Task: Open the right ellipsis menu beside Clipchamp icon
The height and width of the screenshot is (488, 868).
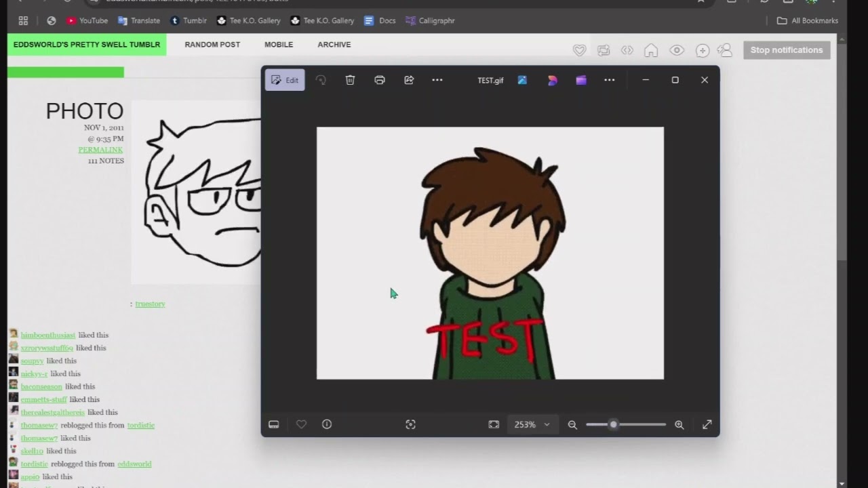Action: (x=610, y=80)
